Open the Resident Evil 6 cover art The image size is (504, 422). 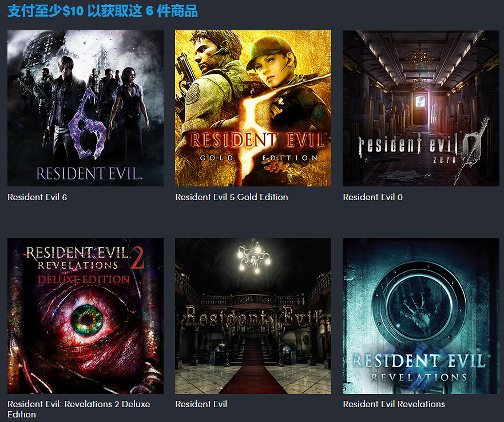(x=85, y=108)
